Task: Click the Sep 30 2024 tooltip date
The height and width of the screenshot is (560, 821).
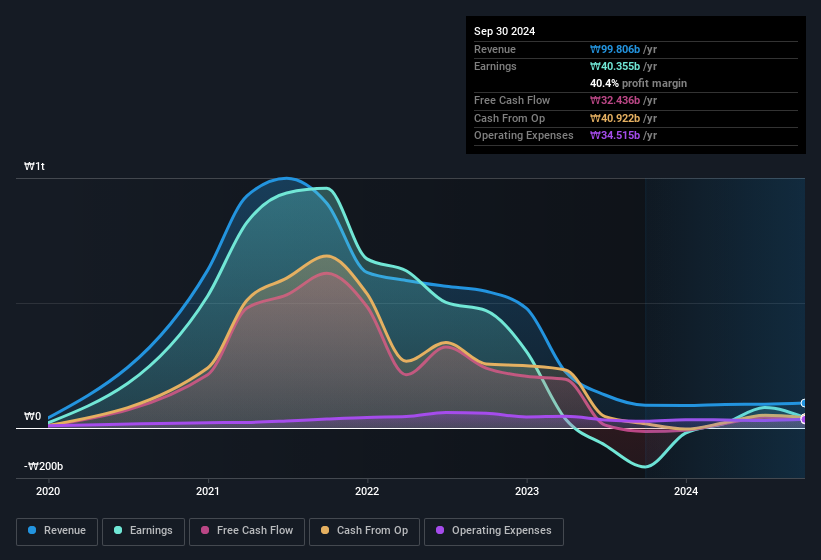Action: (504, 31)
